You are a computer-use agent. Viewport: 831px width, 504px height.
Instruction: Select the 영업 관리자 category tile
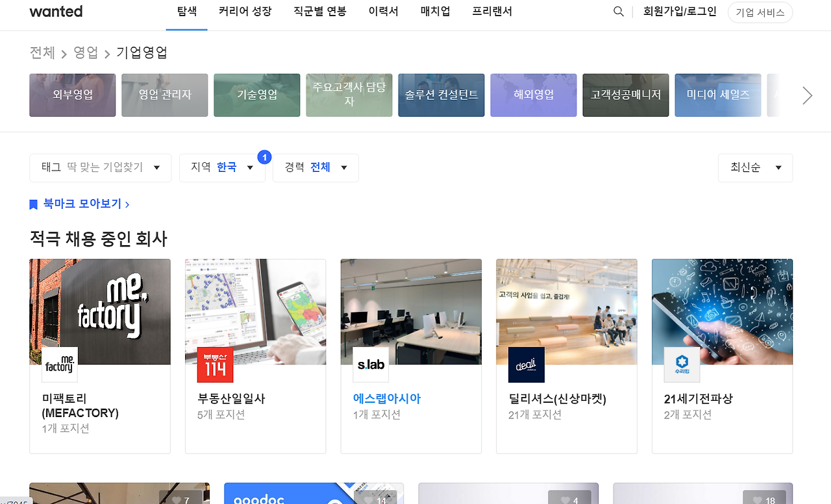165,95
